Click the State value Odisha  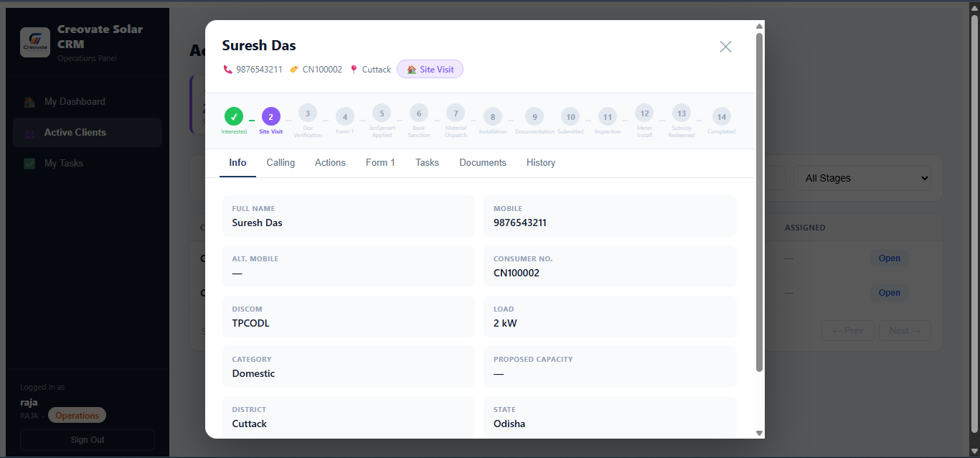pyautogui.click(x=509, y=424)
